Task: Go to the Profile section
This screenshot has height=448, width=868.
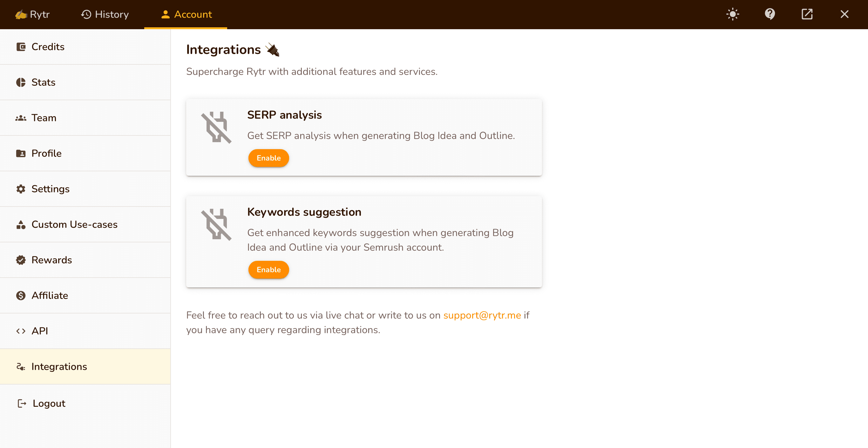Action: point(46,154)
